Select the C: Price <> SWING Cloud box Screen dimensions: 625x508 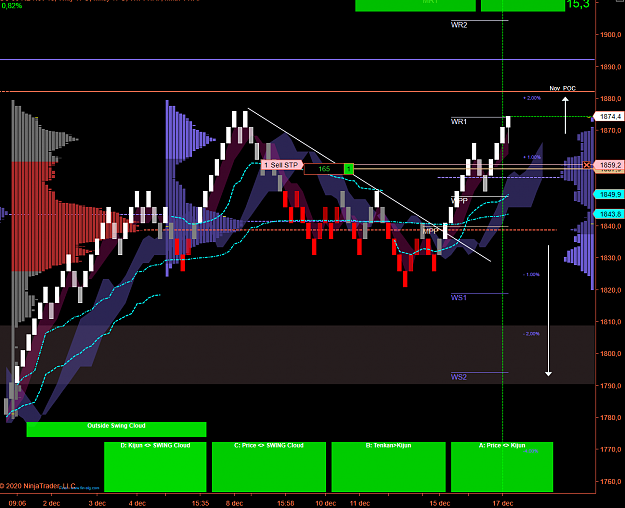click(x=269, y=467)
